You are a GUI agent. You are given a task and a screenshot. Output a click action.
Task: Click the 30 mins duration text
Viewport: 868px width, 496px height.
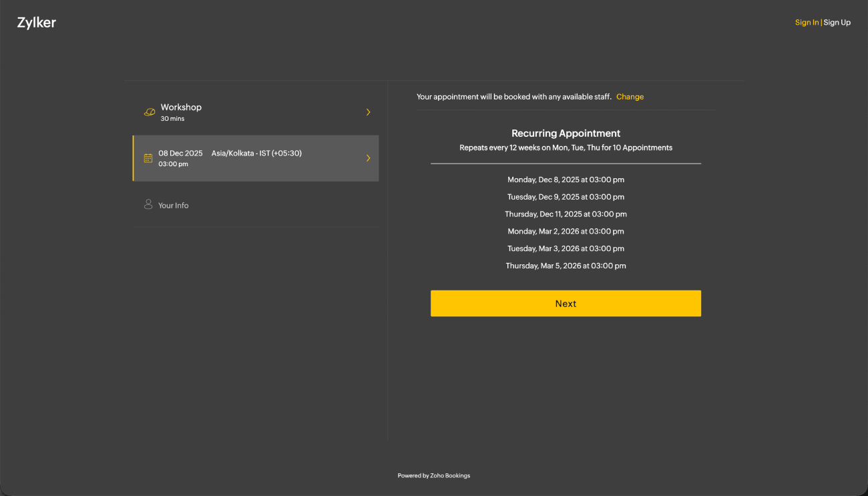172,119
